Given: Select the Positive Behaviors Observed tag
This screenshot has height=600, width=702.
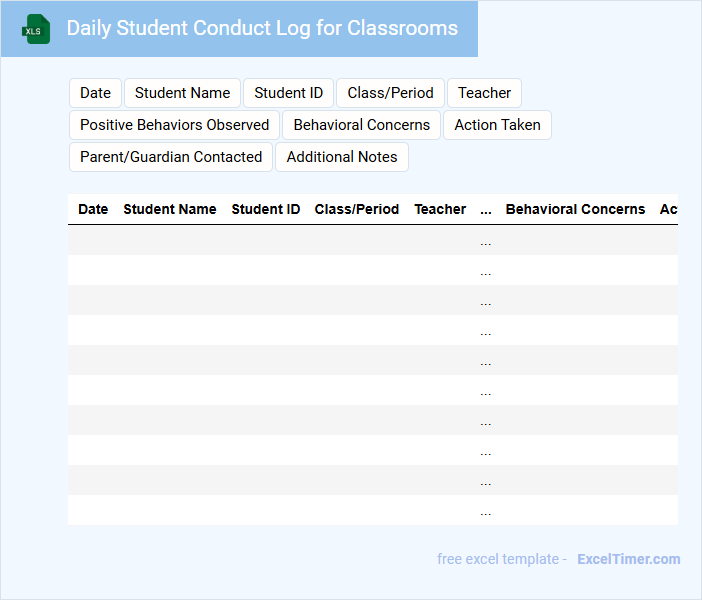Looking at the screenshot, I should pos(174,125).
